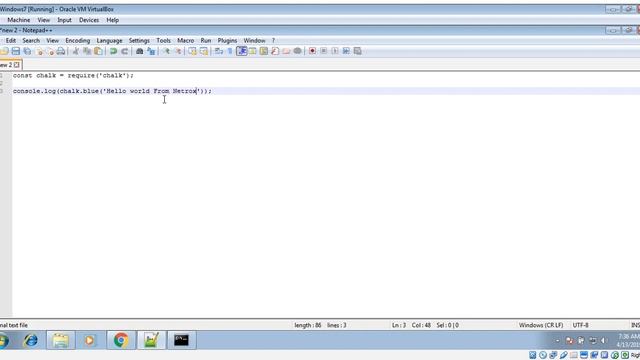640x360 pixels.
Task: Zoom out using the toolbar icon
Action: (x=178, y=51)
